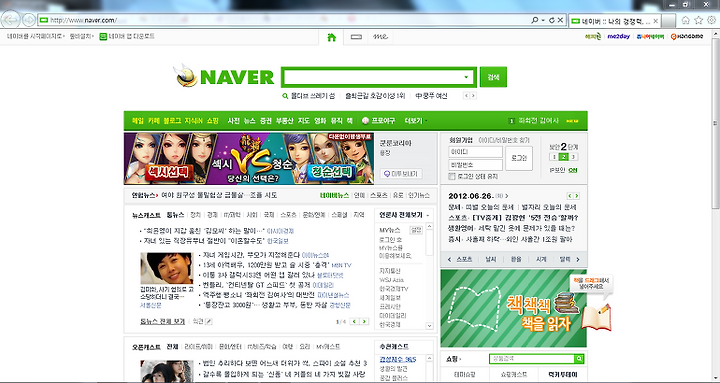The height and width of the screenshot is (383, 720).
Task: Click the 네이버뉴스 green link
Action: [x=334, y=196]
